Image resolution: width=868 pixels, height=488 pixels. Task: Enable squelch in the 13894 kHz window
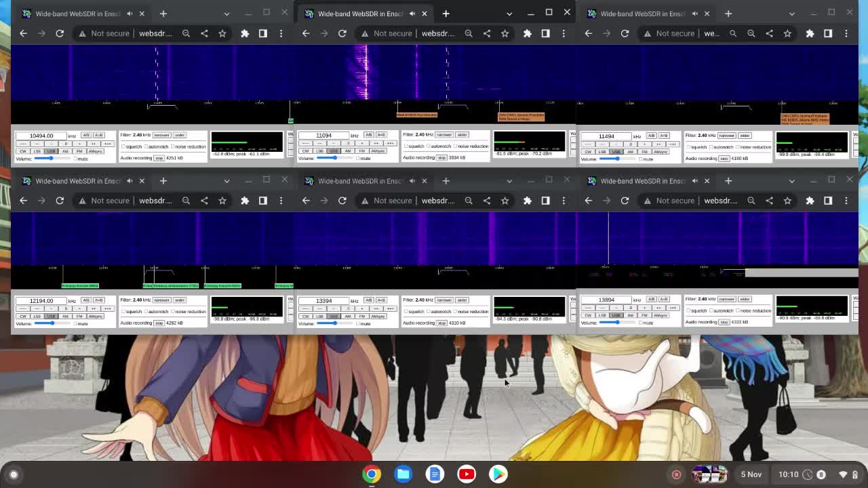pyautogui.click(x=688, y=310)
